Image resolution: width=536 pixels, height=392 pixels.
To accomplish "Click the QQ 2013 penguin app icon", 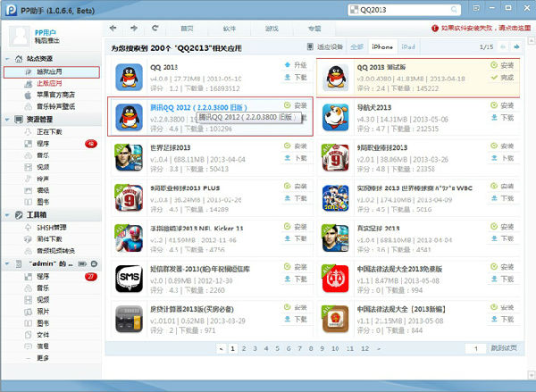I will pos(129,77).
